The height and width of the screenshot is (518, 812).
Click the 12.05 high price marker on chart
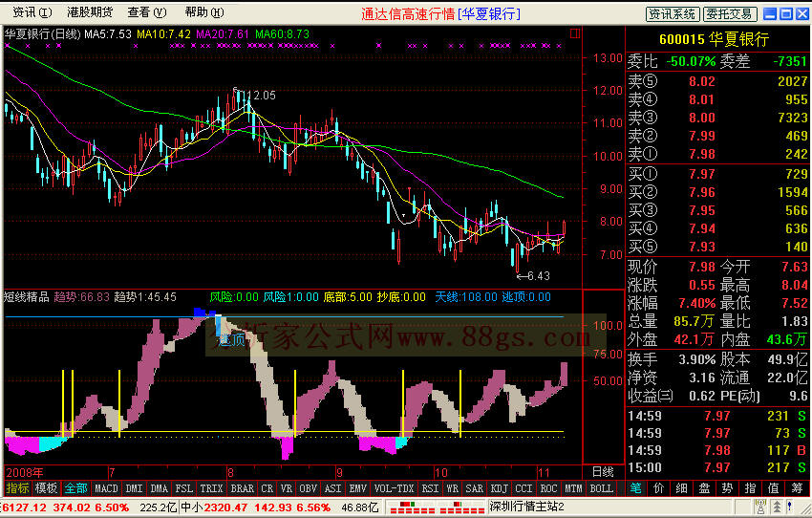tap(260, 96)
